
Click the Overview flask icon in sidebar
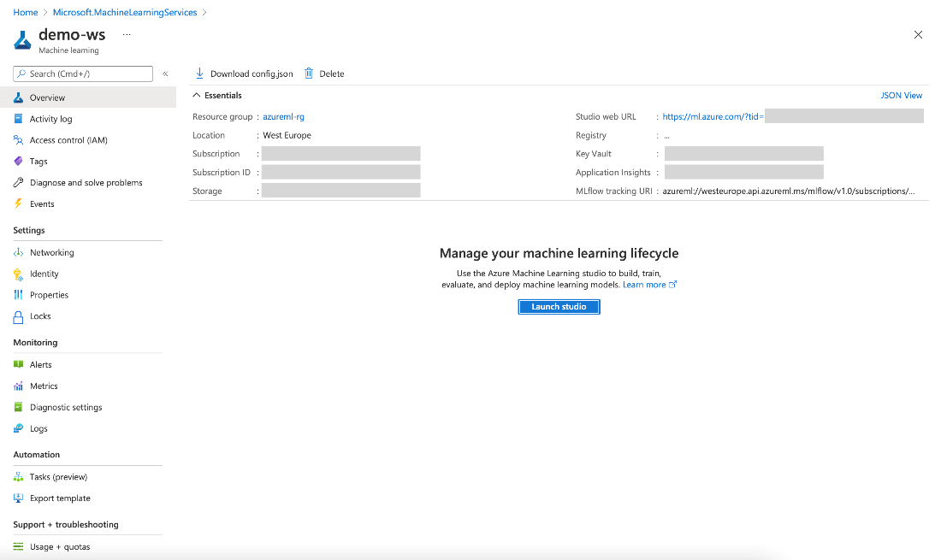pos(19,97)
